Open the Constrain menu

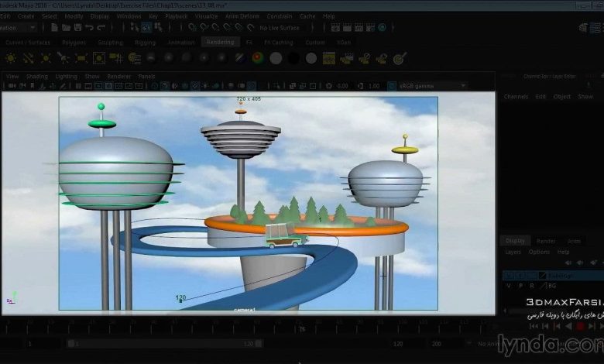pos(280,16)
